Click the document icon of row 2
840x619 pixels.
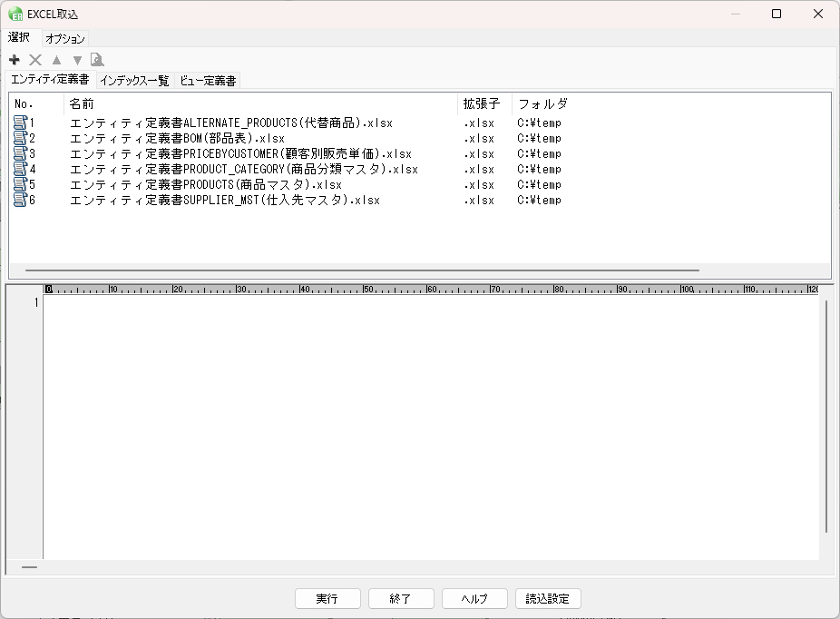pos(20,138)
